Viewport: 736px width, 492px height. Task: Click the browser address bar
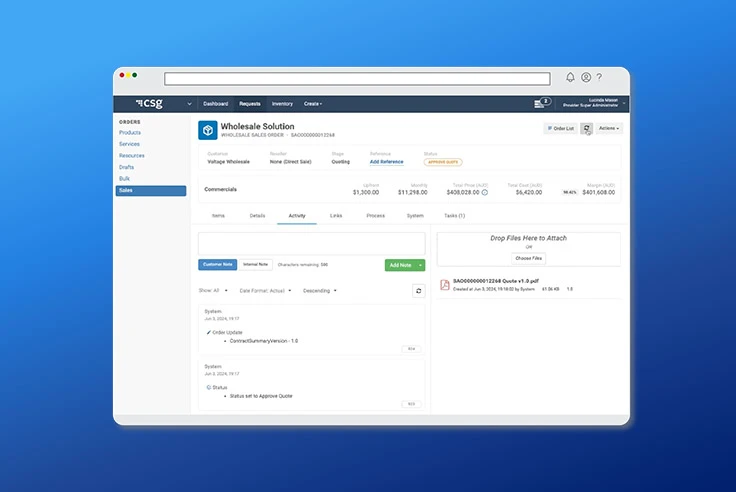tap(357, 78)
